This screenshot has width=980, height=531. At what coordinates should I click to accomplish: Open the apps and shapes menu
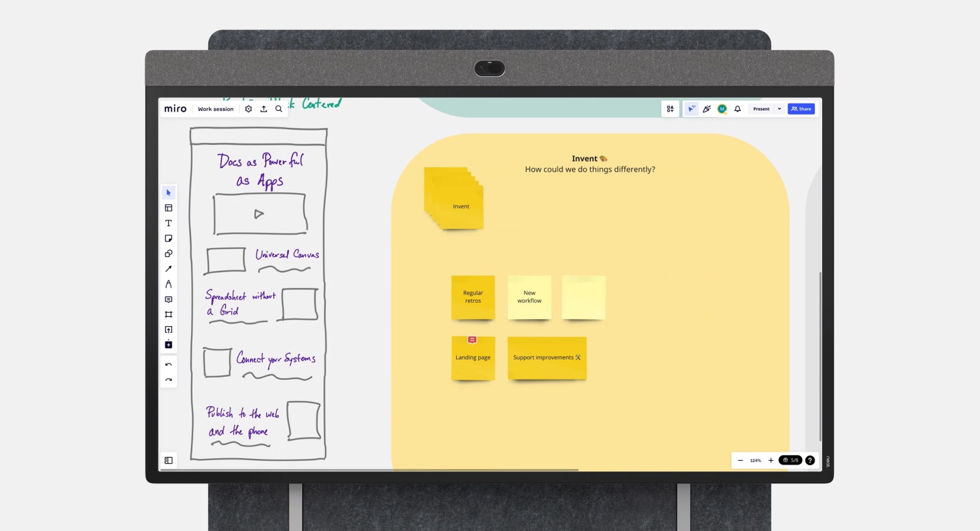[670, 109]
